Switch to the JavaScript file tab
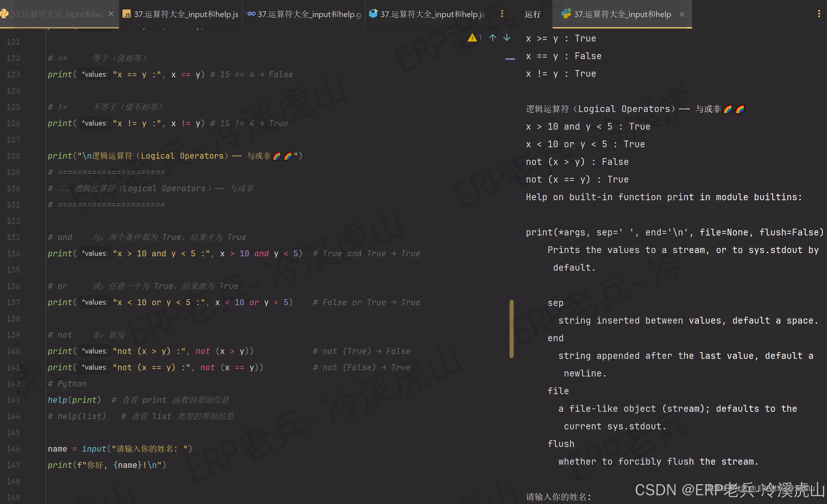Viewport: 827px width, 504px height. 181,14
